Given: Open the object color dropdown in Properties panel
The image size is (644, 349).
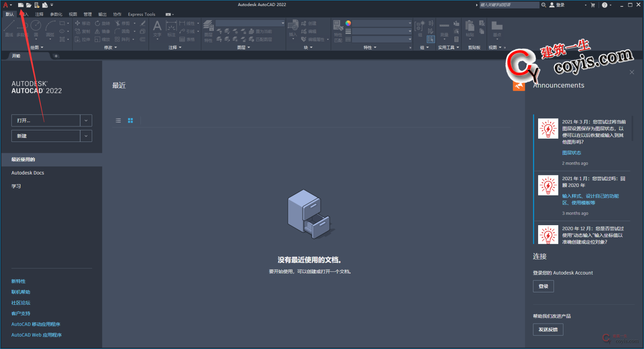Looking at the screenshot, I should (x=382, y=23).
